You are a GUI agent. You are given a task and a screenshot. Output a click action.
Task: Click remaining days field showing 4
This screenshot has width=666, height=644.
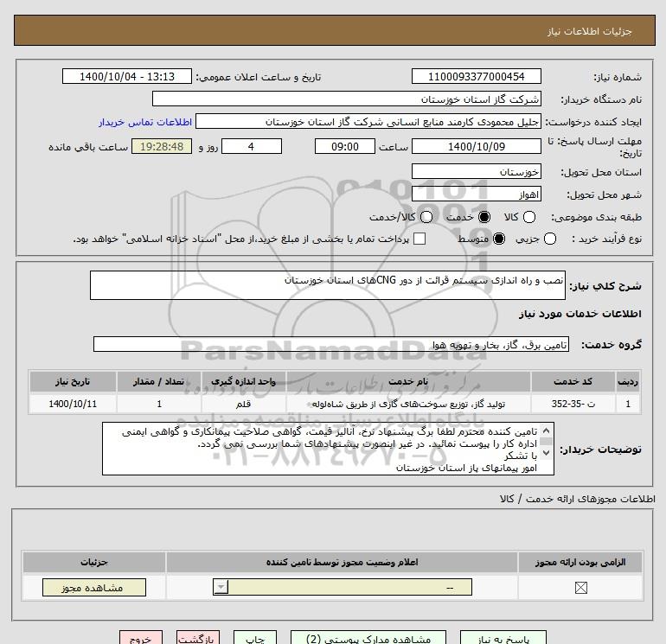tap(252, 146)
